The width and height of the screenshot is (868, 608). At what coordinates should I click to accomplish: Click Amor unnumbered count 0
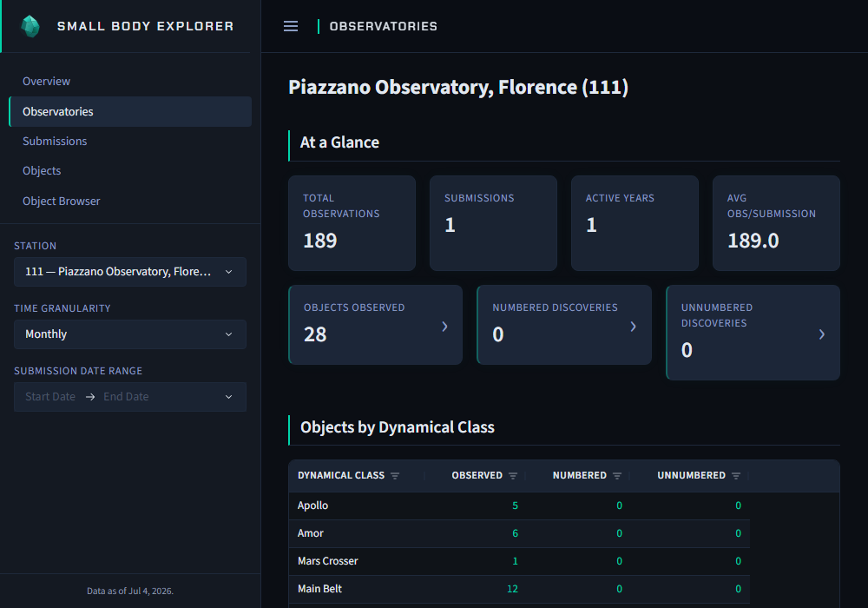[738, 533]
